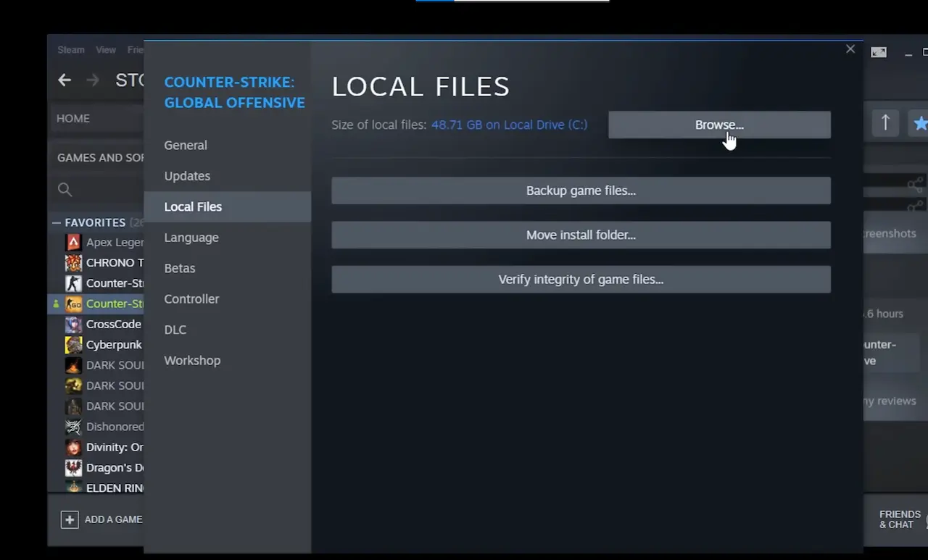Collapse the FAVORITES category
This screenshot has height=560, width=928.
coord(57,222)
